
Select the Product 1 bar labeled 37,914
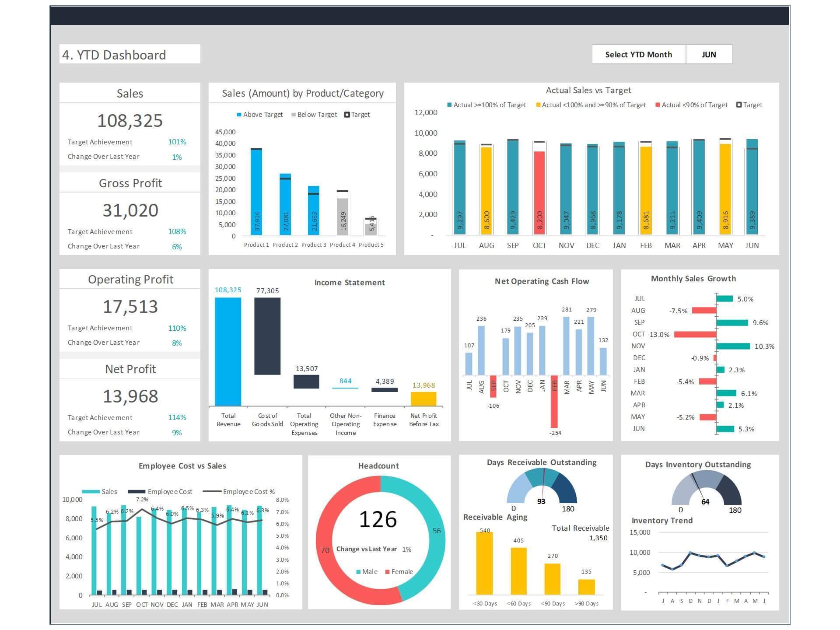[256, 192]
